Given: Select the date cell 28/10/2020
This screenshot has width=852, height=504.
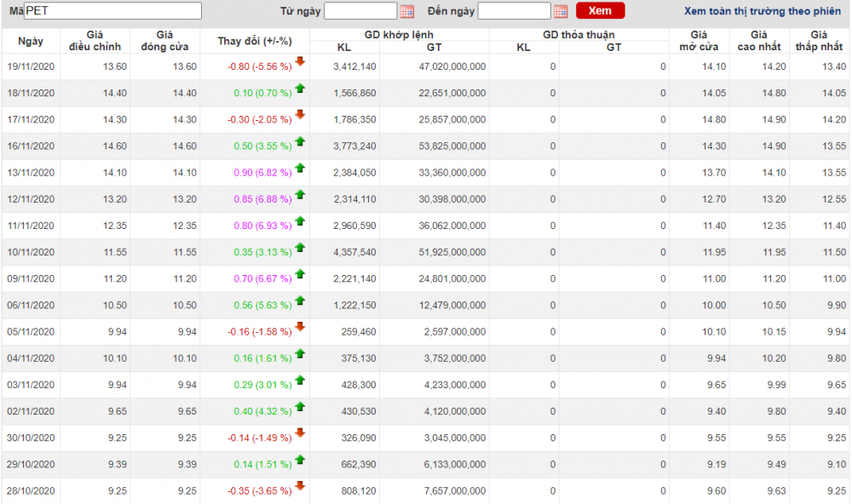Looking at the screenshot, I should 31,491.
